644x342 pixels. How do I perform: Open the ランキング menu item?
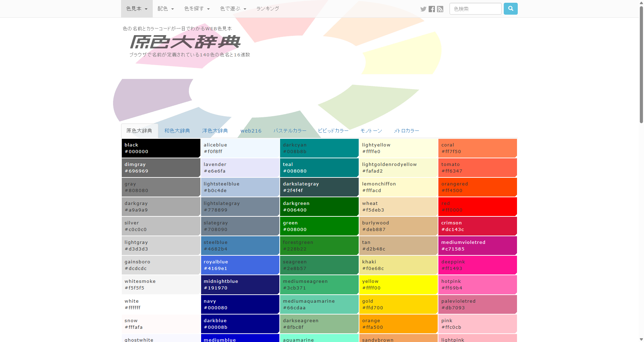pos(268,9)
